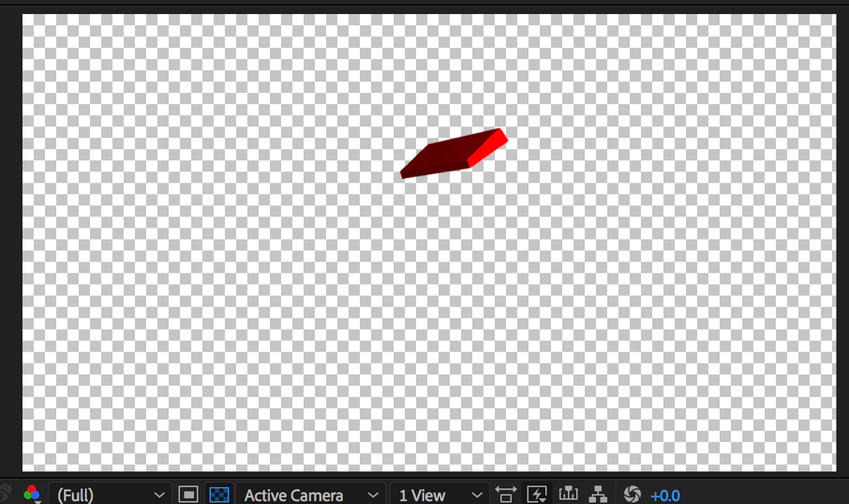The height and width of the screenshot is (504, 849).
Task: Open the Fast Previews lightning icon
Action: (537, 495)
